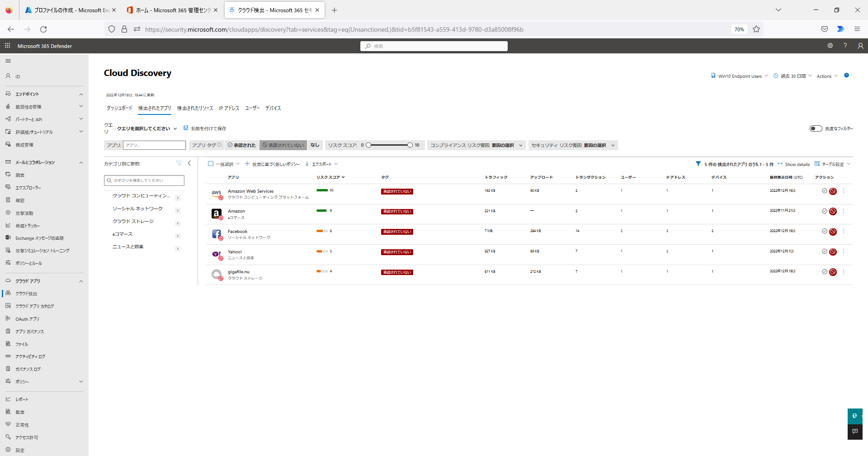This screenshot has width=868, height=456.
Task: Reload the page in Firefox
Action: [43, 29]
